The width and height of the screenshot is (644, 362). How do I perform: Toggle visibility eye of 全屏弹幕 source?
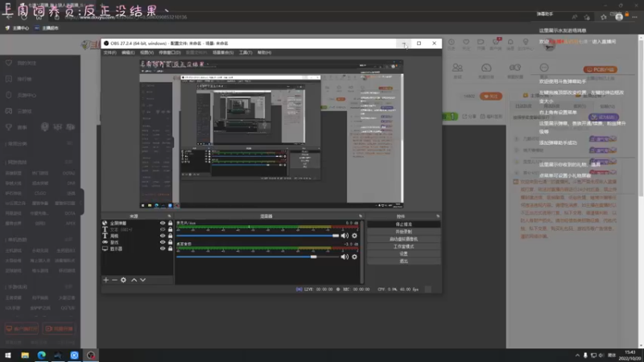pyautogui.click(x=163, y=224)
